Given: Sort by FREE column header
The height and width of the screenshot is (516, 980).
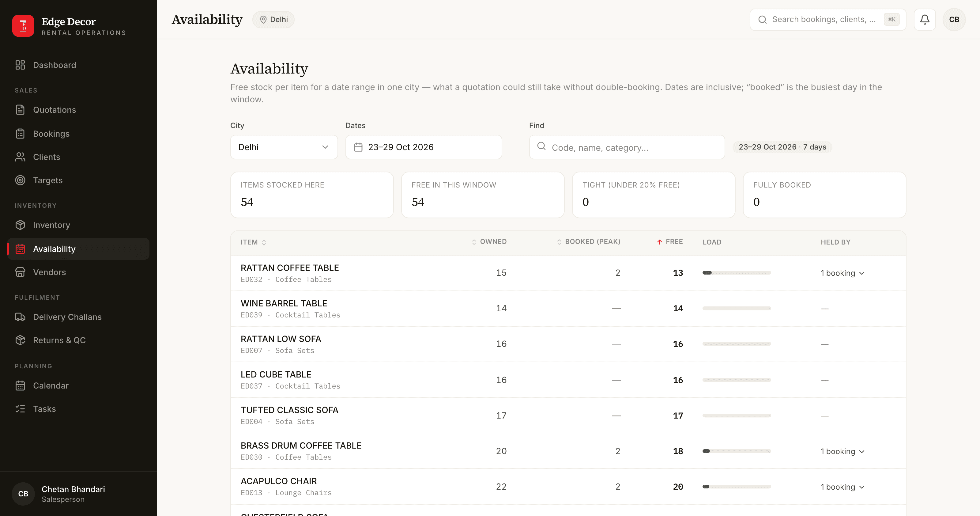Looking at the screenshot, I should tap(670, 242).
